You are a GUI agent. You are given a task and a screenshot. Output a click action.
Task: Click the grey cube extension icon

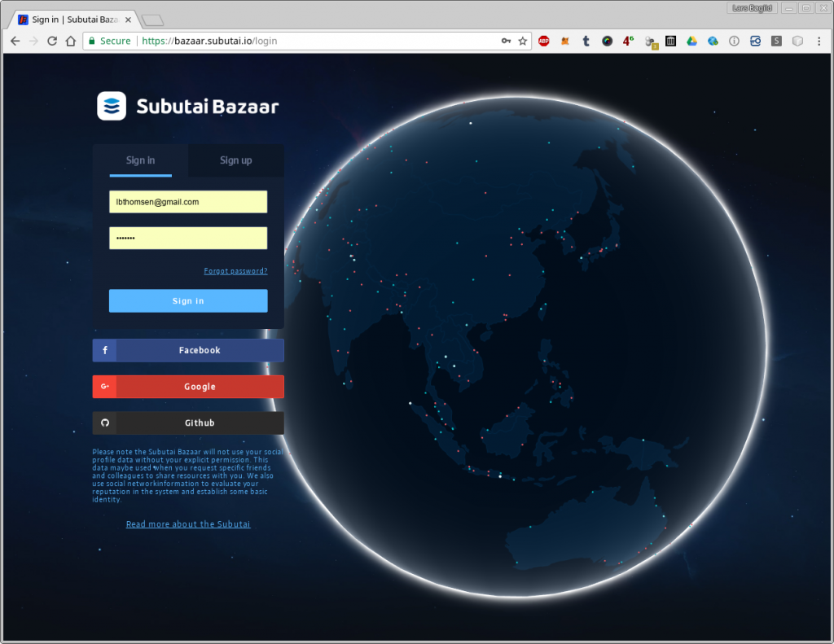point(797,41)
